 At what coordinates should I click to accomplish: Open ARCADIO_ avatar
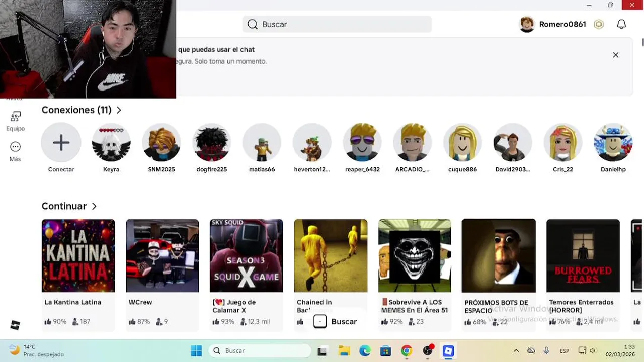coord(413,143)
